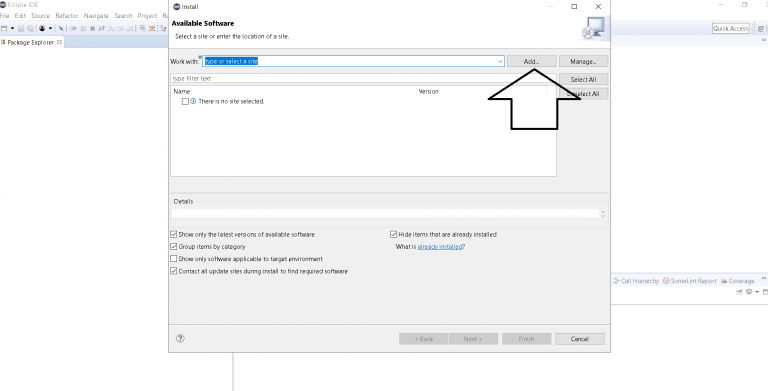768x391 pixels.
Task: Toggle Group items by category checkbox
Action: coord(173,246)
